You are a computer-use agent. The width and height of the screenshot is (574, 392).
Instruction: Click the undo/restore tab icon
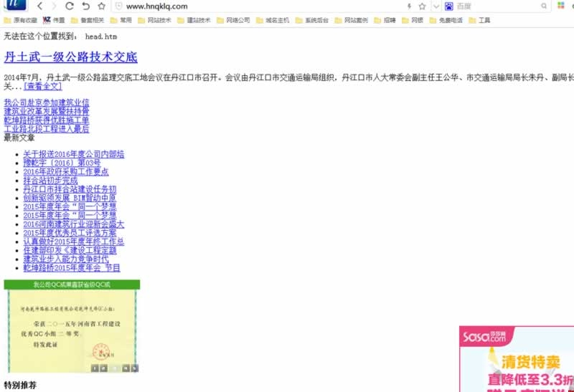tap(86, 6)
